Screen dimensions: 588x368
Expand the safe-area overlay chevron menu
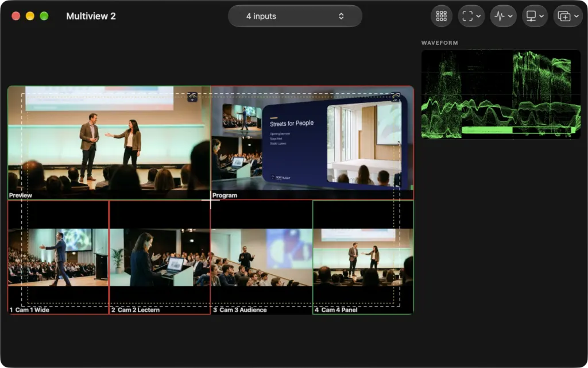pos(478,16)
